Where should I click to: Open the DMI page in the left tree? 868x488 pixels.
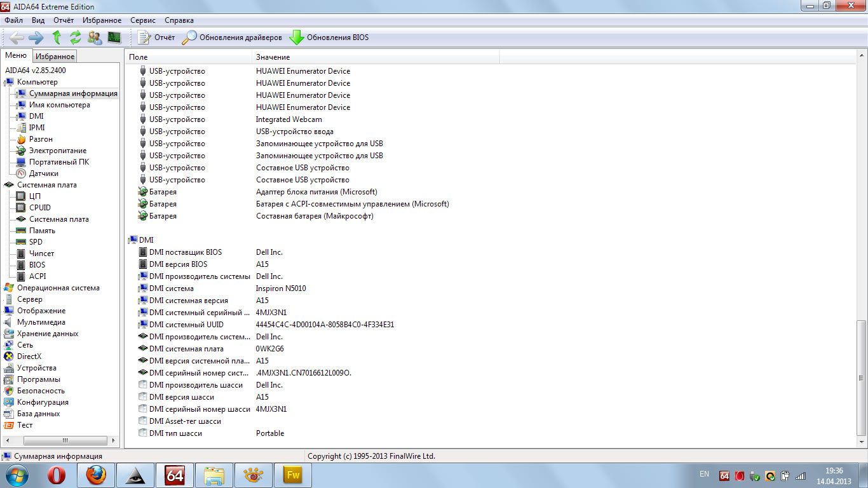pyautogui.click(x=36, y=116)
